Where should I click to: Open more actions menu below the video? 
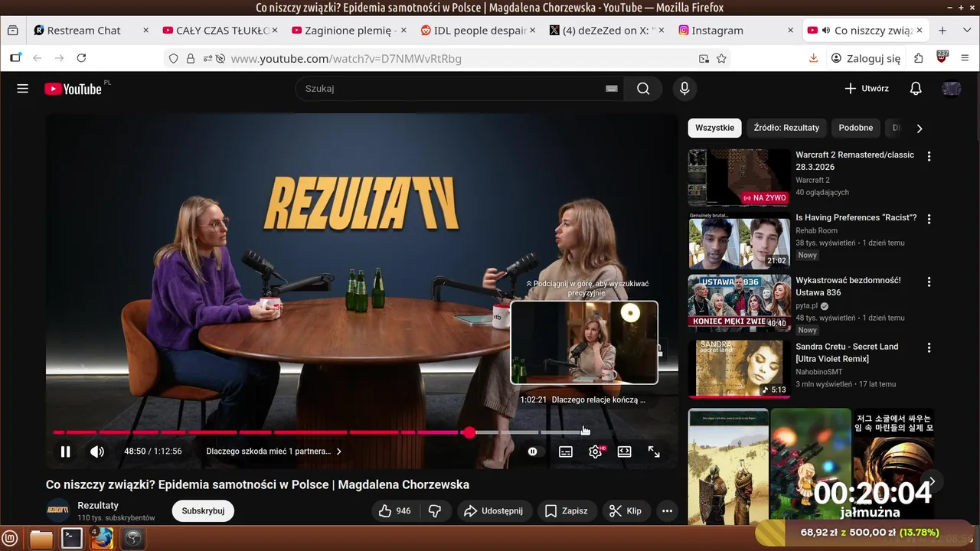click(x=667, y=510)
